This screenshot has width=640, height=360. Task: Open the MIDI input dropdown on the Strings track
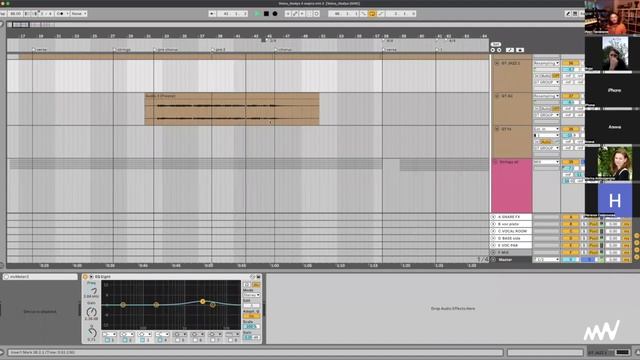[547, 162]
